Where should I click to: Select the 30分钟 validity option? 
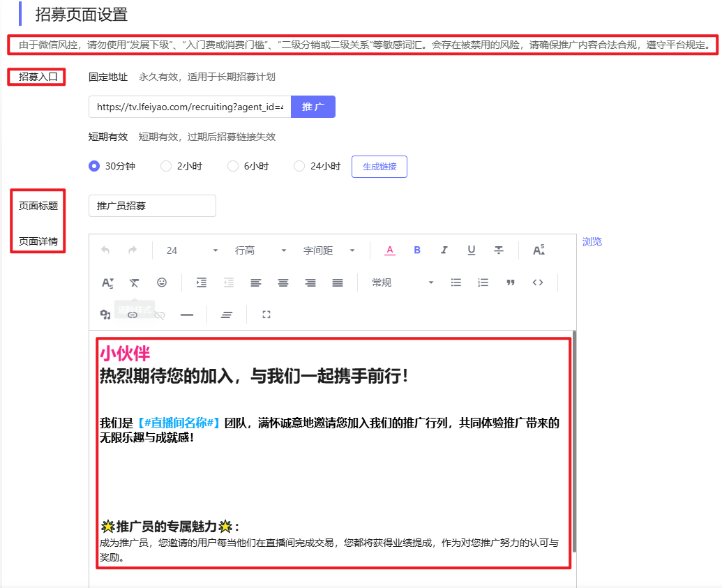[94, 166]
